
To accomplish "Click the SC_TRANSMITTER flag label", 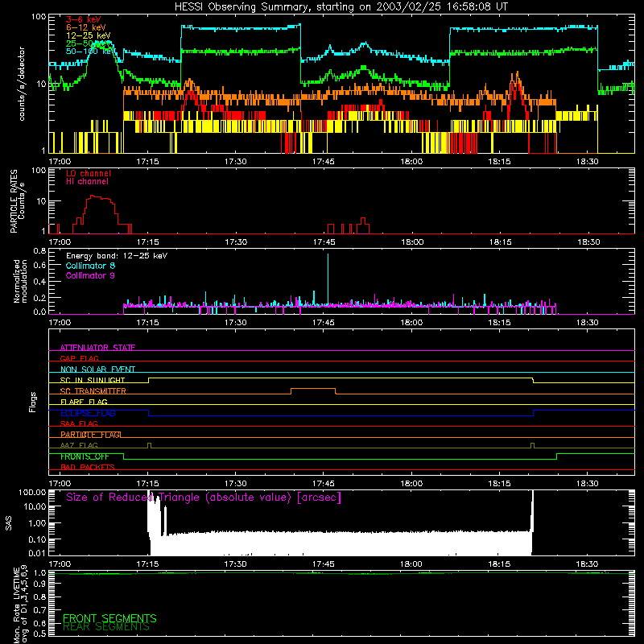I will click(x=93, y=390).
